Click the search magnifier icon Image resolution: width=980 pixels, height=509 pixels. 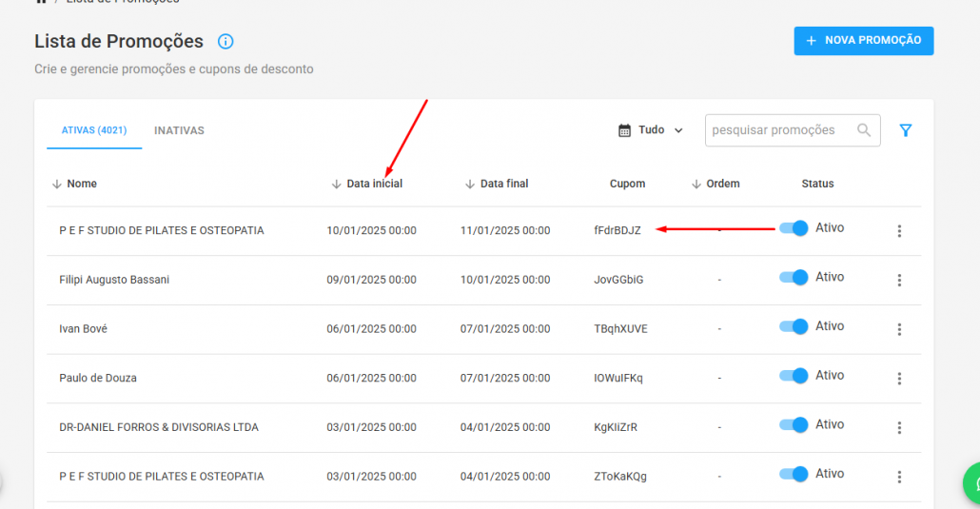(864, 130)
